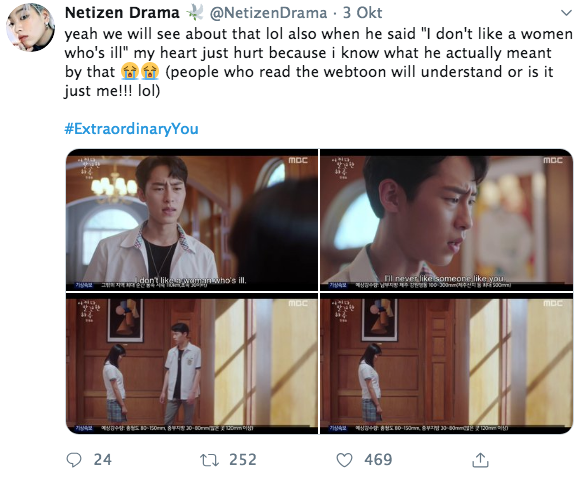Open top-right close-up face image
585x477 pixels.
coord(447,219)
